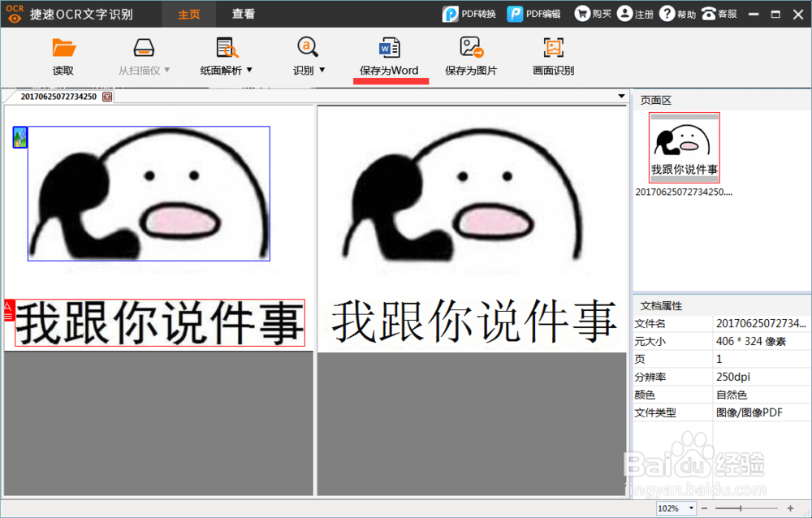Click the 购买 cart icon
This screenshot has height=518, width=812.
click(x=582, y=14)
